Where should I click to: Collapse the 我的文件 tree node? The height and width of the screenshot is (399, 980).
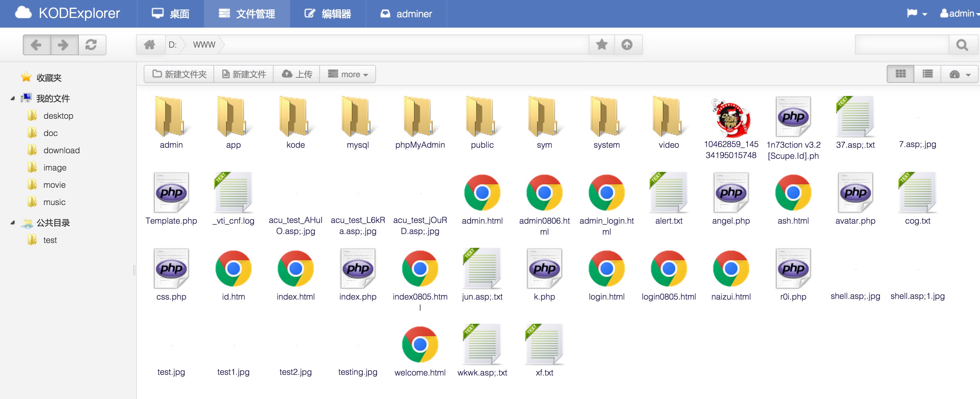tap(12, 98)
